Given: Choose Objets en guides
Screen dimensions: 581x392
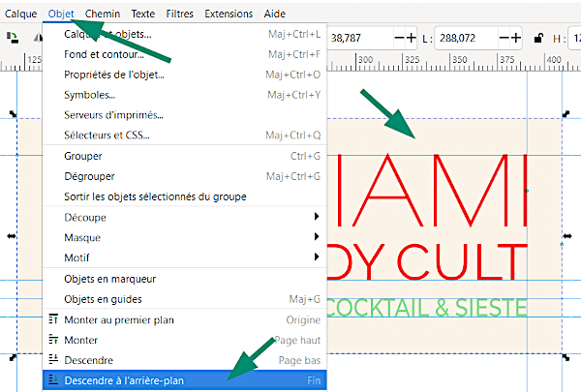Looking at the screenshot, I should 185,299.
